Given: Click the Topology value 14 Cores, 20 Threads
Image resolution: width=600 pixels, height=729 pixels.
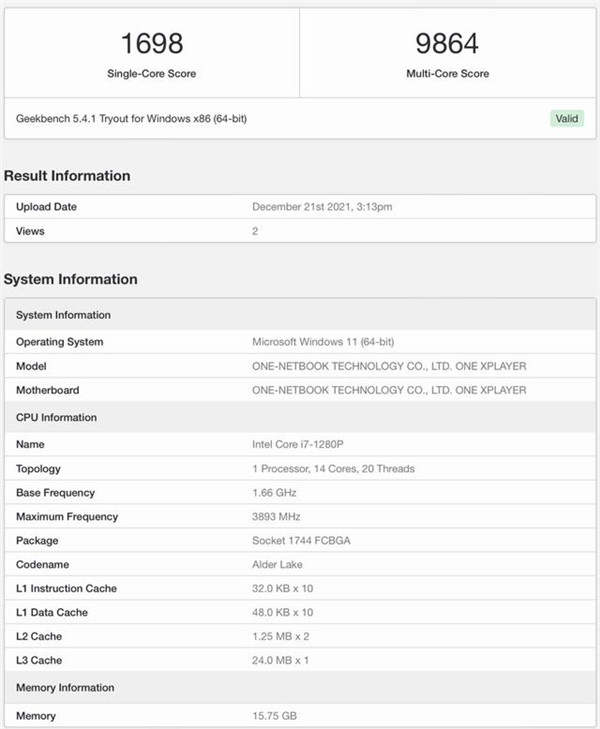Looking at the screenshot, I should point(333,468).
